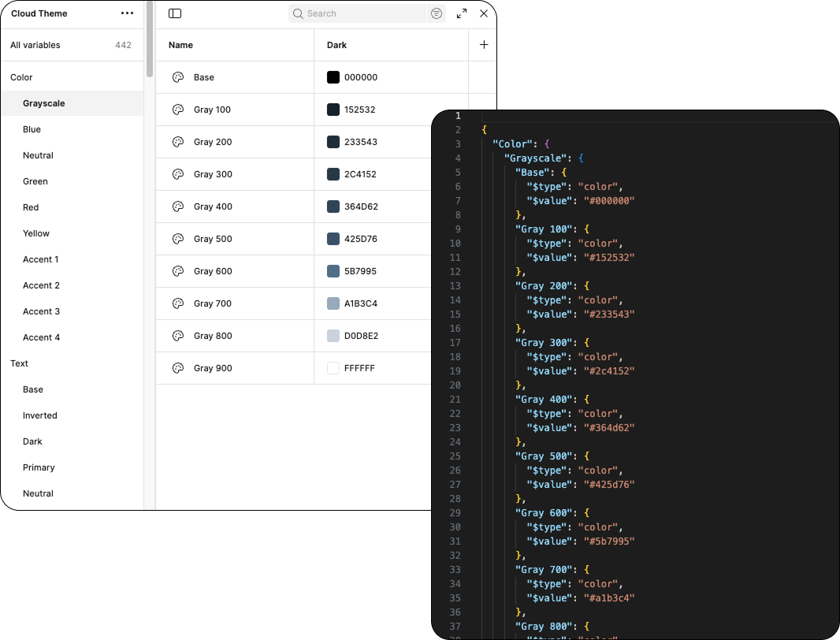Add a new mode column with plus
The height and width of the screenshot is (640, 840).
484,45
